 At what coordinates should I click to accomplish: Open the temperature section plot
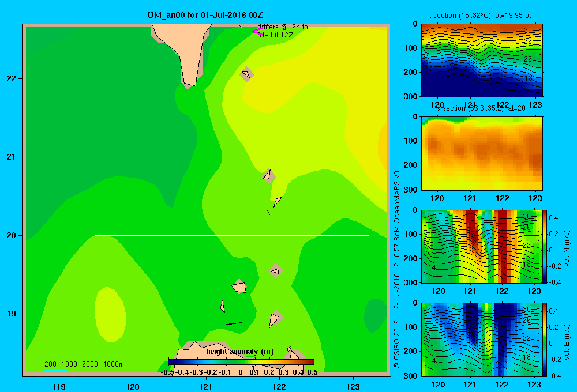482,60
